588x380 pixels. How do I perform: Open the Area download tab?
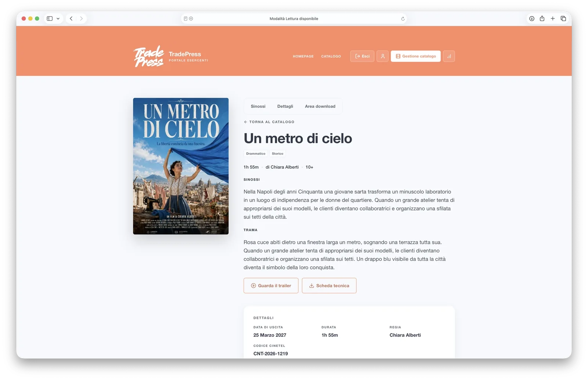coord(320,106)
